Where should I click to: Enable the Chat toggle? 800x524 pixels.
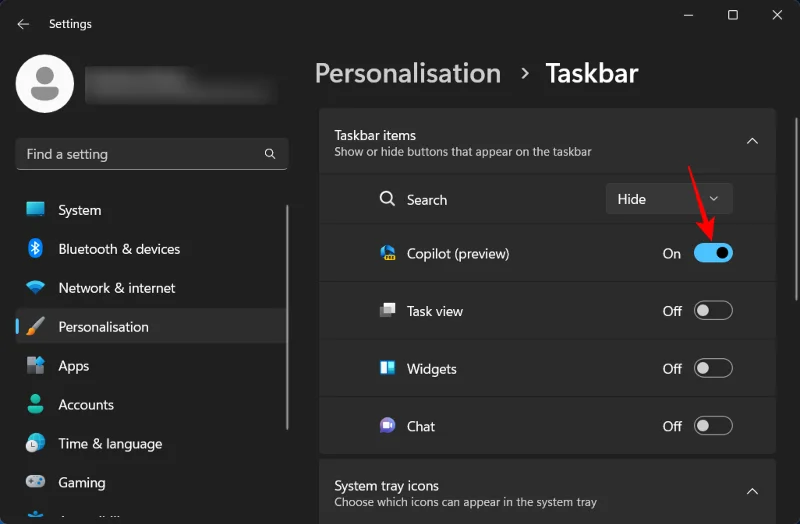point(713,426)
